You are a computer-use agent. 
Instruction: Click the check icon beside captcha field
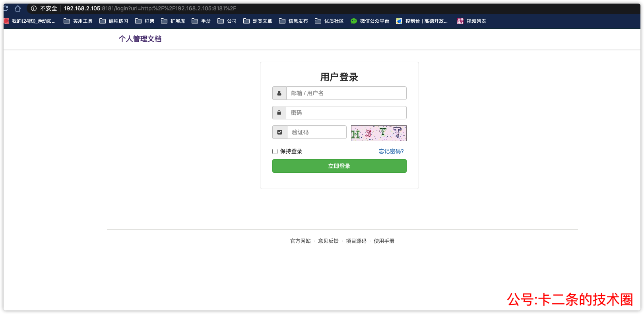click(280, 132)
